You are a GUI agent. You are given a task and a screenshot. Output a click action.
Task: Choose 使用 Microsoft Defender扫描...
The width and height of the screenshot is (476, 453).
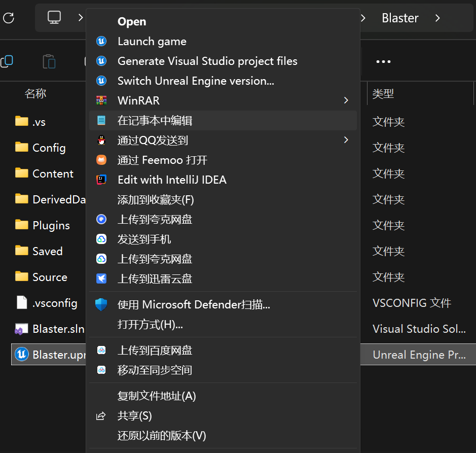(x=223, y=304)
